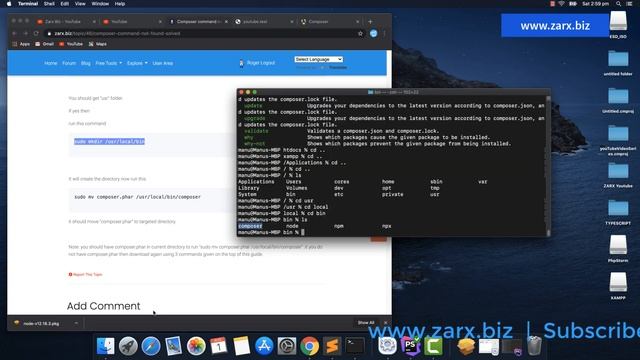Open Preview/Mail stamp icon in Dock
This screenshot has height=360, width=640.
173,346
